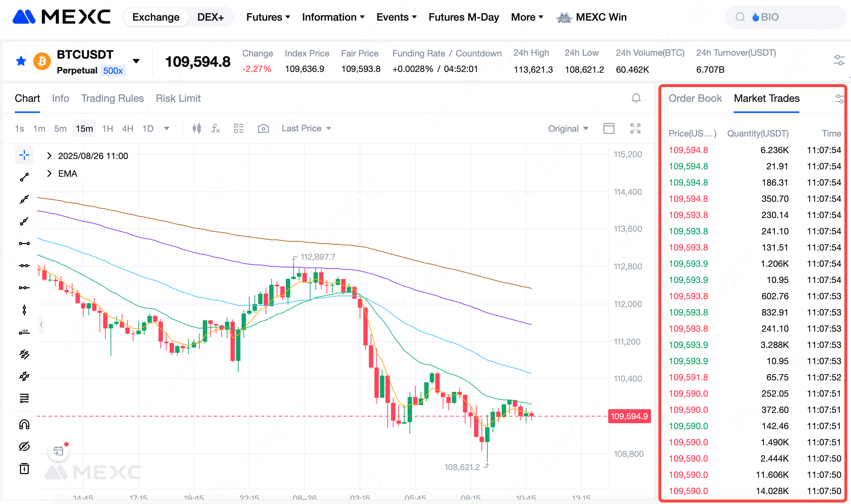Expand chart to fullscreen
This screenshot has width=851, height=504.
635,128
